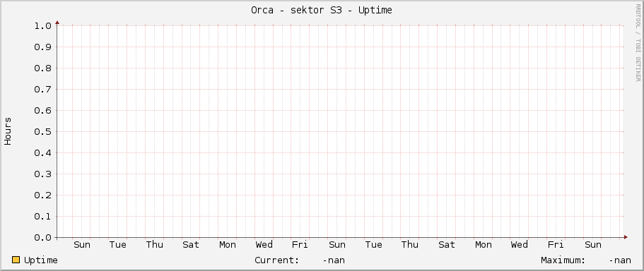The width and height of the screenshot is (644, 271).
Task: Click the -nan value next to Maximum
Action: tap(619, 260)
